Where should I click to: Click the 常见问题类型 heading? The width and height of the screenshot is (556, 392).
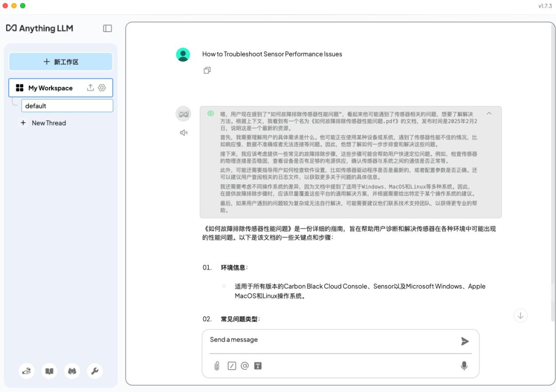[x=239, y=319]
